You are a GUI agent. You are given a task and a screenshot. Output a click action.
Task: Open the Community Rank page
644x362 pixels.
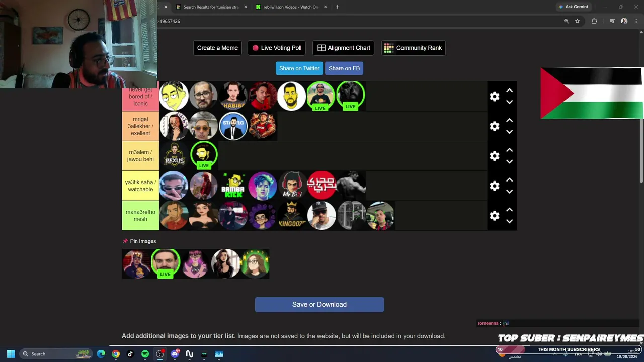(413, 48)
